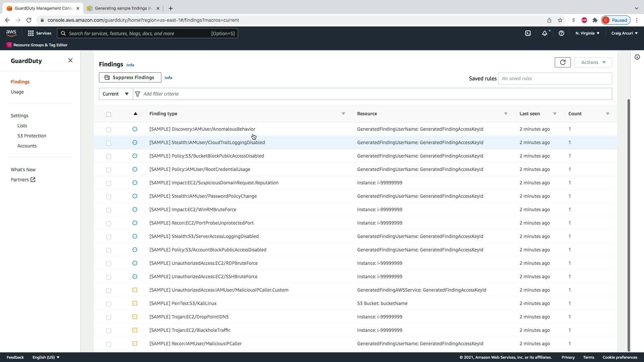Expand the Current findings dropdown
The width and height of the screenshot is (644, 362).
[x=116, y=94]
